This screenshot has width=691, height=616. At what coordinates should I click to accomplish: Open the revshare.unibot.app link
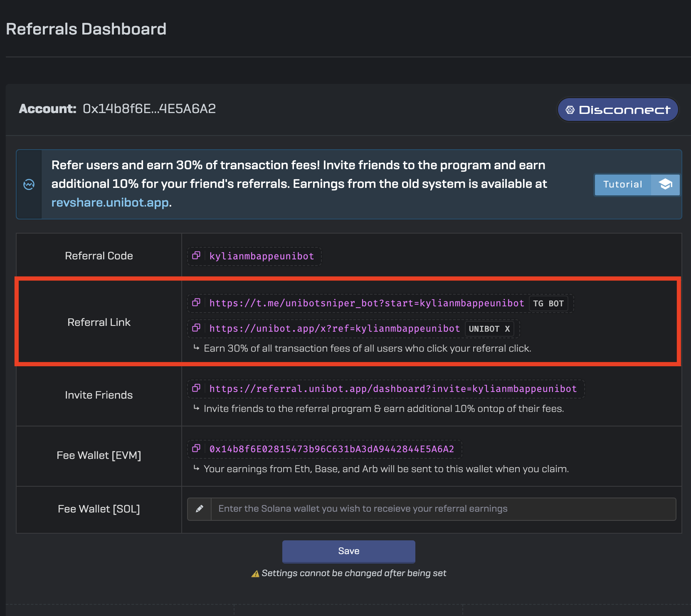coord(110,202)
